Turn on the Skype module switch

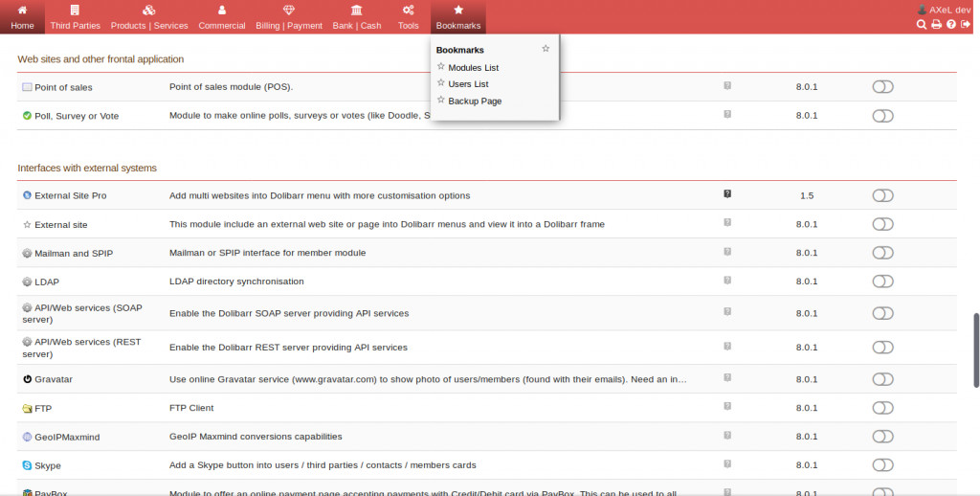882,465
